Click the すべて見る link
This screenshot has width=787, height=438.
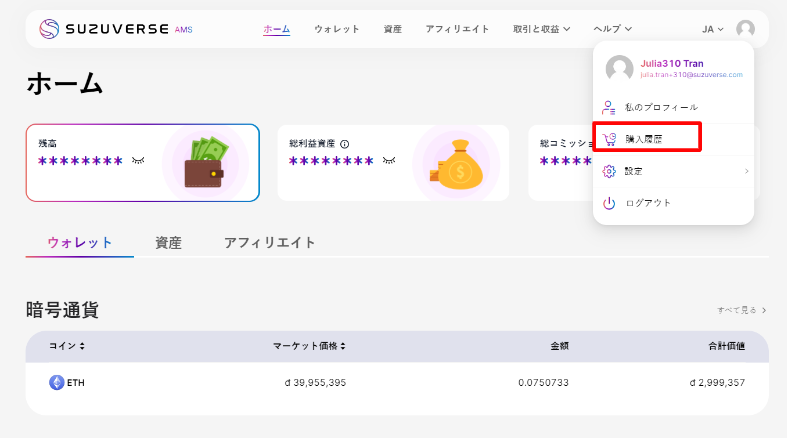coord(741,311)
